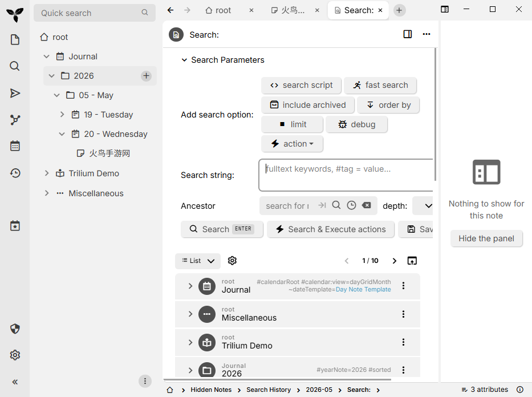Open tree options three-dot button

pos(145,381)
